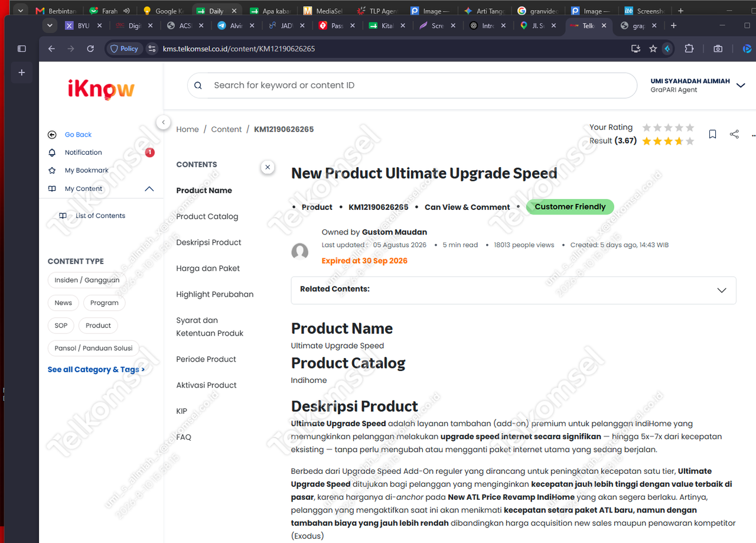Mute the Farah tab via its speaker icon
This screenshot has width=756, height=543.
126,11
